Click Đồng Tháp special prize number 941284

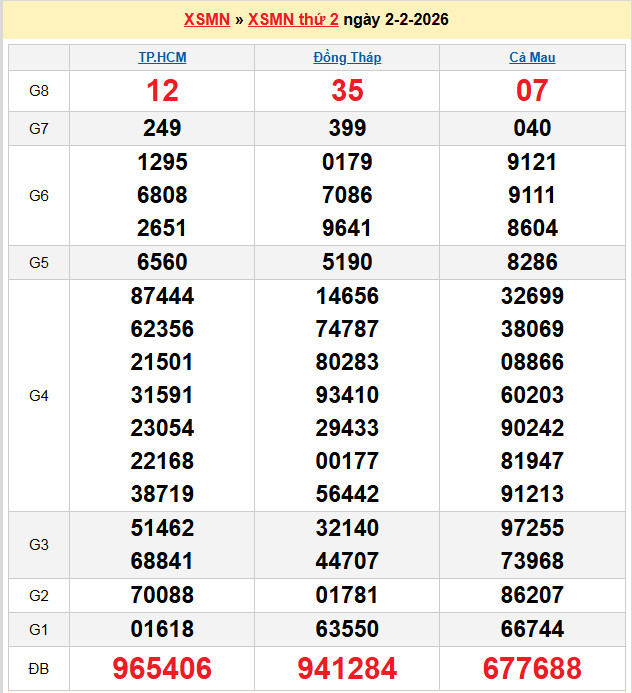(347, 669)
